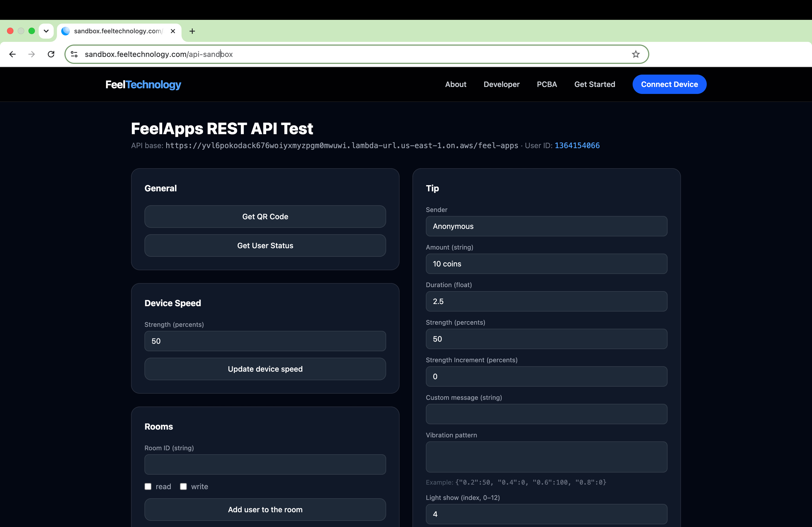Click the Rooms section heading

(x=159, y=427)
